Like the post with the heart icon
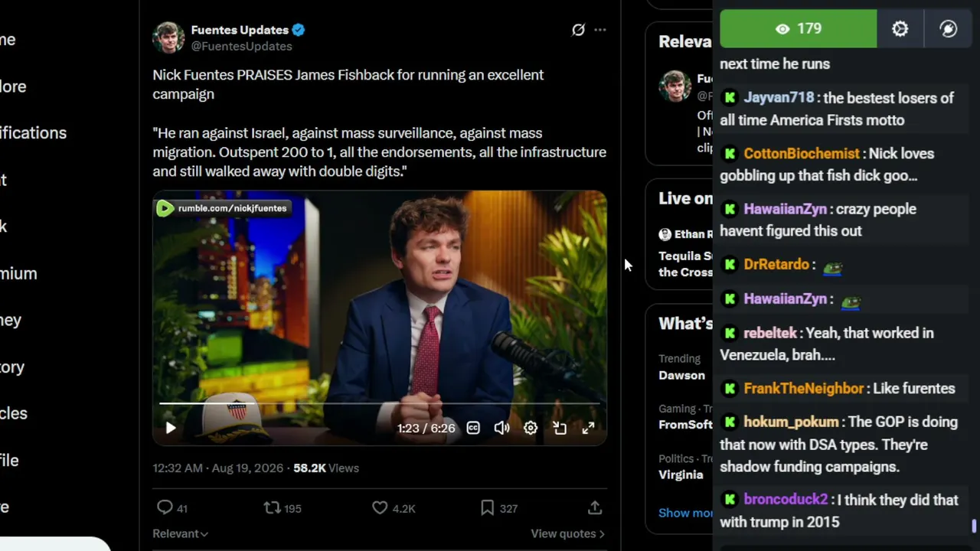 pos(380,507)
